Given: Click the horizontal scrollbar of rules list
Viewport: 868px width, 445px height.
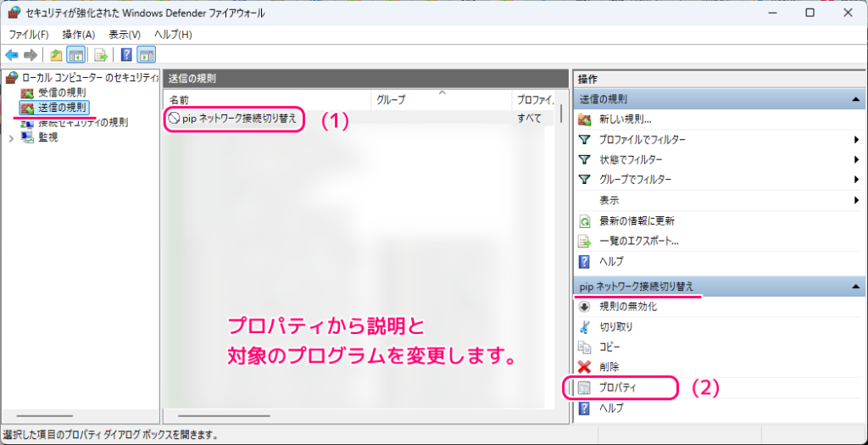Looking at the screenshot, I should [224, 415].
